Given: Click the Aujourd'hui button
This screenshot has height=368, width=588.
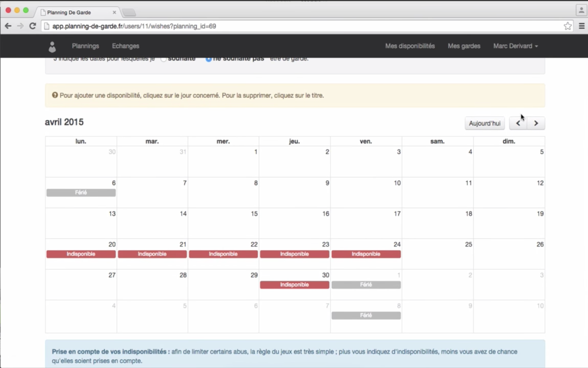Looking at the screenshot, I should pos(484,123).
